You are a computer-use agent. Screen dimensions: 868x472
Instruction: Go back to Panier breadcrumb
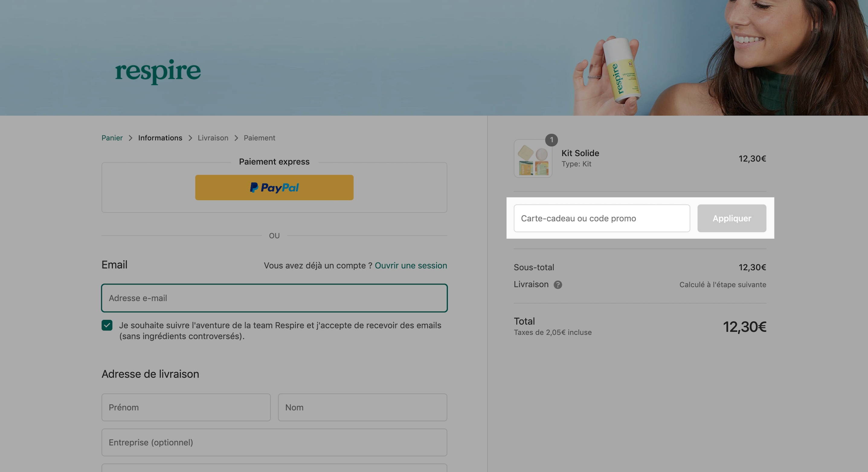pyautogui.click(x=112, y=138)
